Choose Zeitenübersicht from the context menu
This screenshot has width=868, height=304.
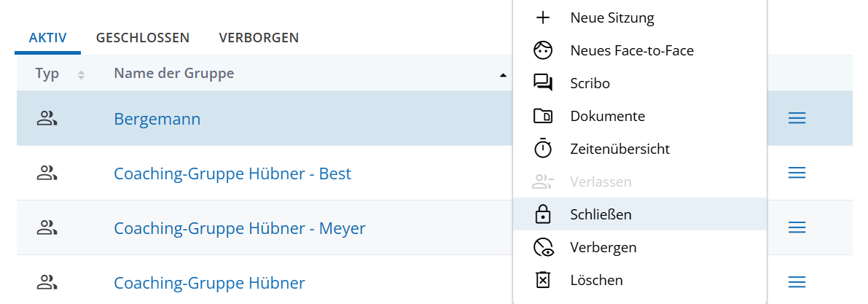pyautogui.click(x=619, y=149)
